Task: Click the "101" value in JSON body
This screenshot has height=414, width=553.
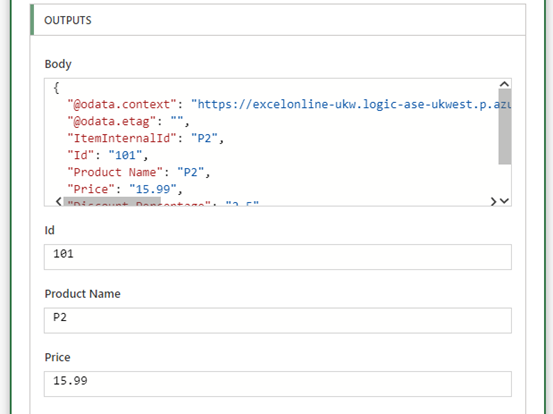Action: (x=125, y=155)
